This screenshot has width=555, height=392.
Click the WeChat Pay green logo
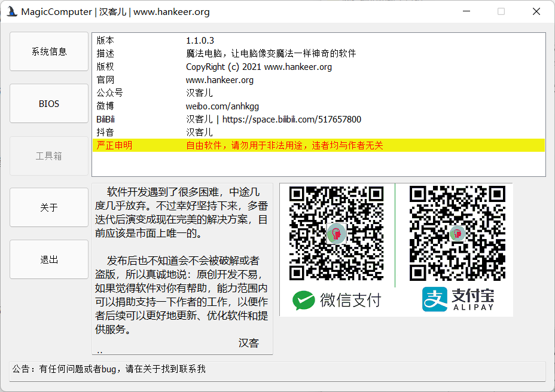304,300
